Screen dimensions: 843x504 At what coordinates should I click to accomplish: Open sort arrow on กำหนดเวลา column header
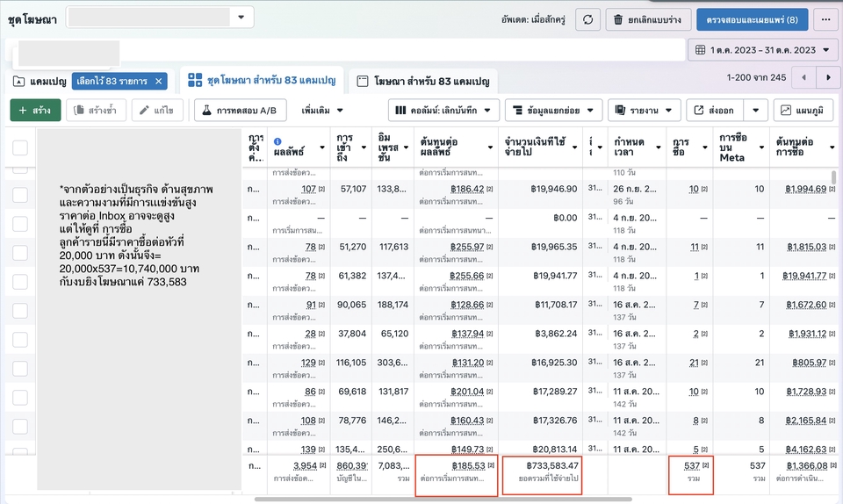tap(658, 148)
